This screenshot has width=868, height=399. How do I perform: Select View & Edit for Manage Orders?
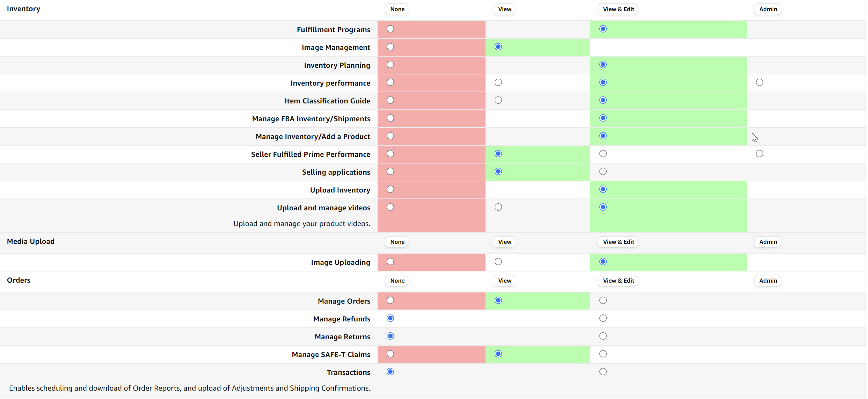click(603, 300)
